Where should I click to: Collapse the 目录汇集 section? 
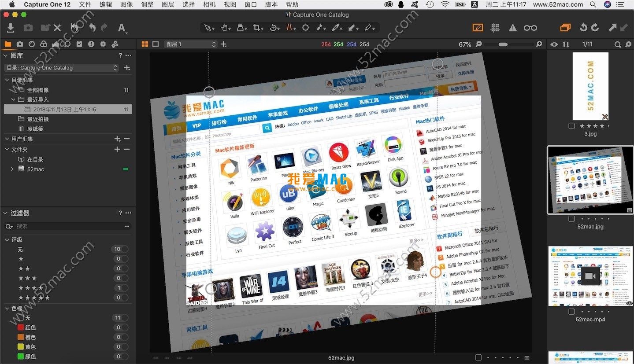pos(7,80)
